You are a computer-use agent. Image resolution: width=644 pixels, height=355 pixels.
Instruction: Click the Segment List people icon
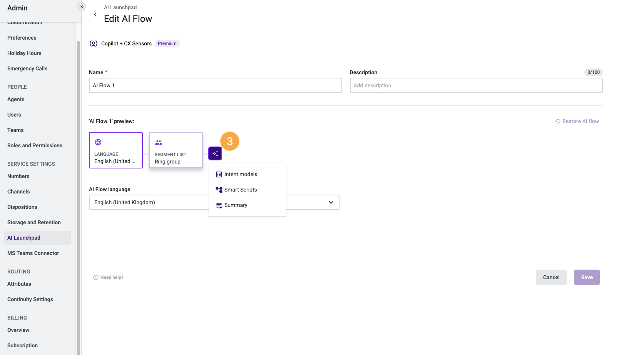[158, 142]
